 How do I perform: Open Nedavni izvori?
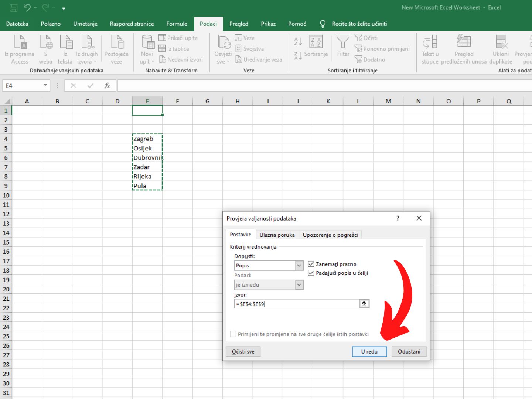point(181,59)
